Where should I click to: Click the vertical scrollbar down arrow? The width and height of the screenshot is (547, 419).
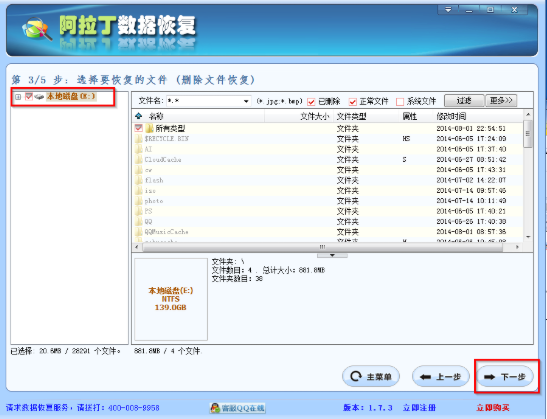528,237
